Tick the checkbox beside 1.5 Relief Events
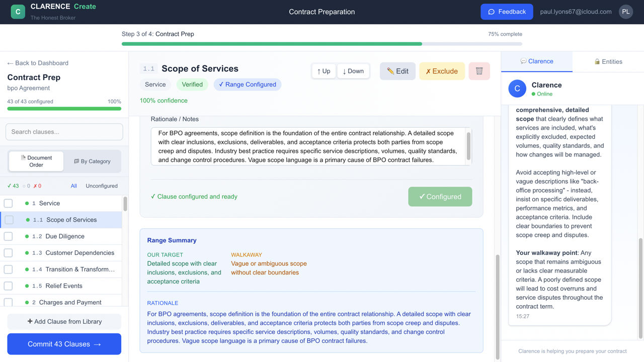Viewport: 644px width, 362px height. pos(8,286)
